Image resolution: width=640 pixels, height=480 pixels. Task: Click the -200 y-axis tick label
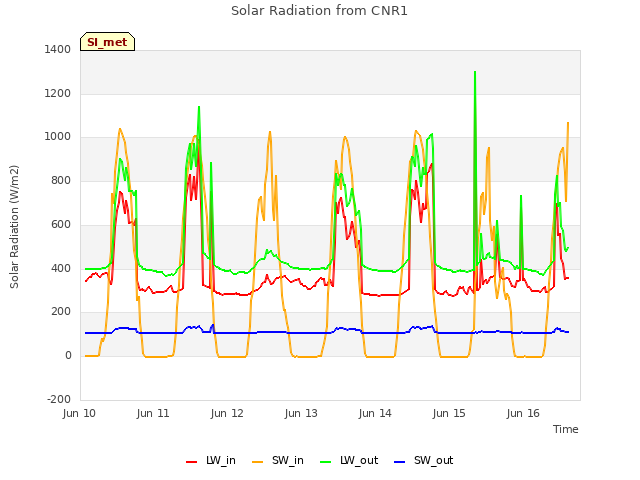coord(59,399)
